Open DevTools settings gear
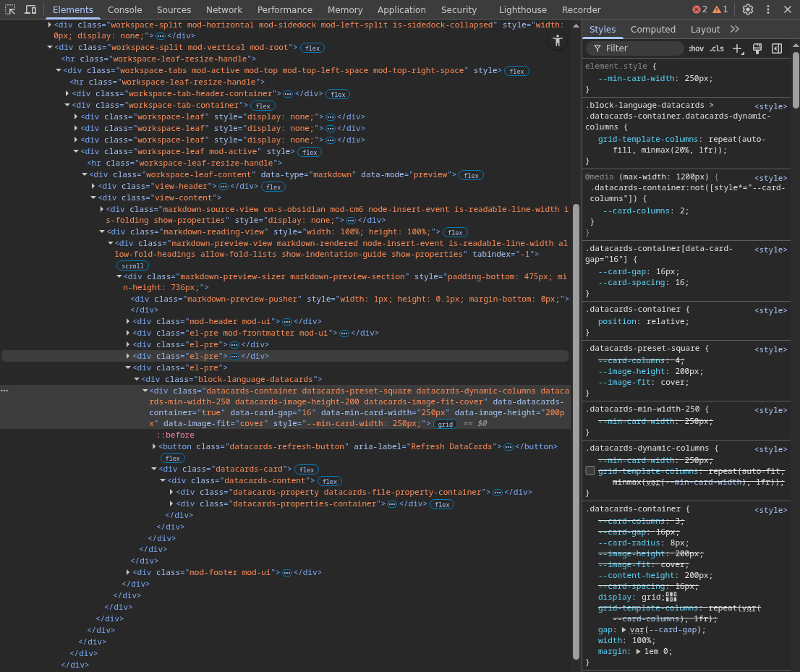800x672 pixels. 748,9
